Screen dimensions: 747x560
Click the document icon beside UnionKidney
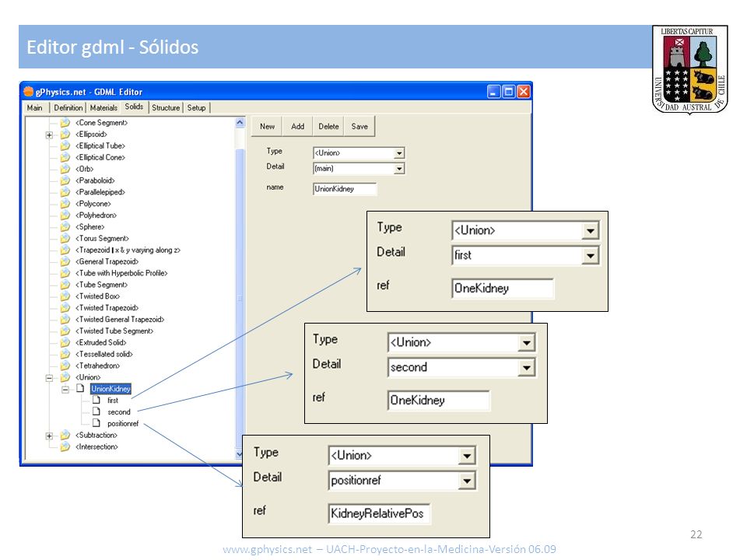coord(80,389)
